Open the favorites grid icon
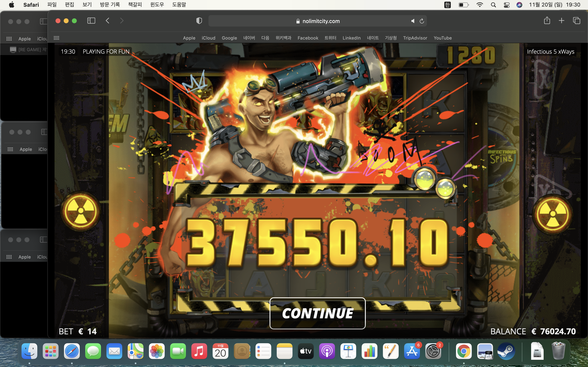 click(x=56, y=38)
